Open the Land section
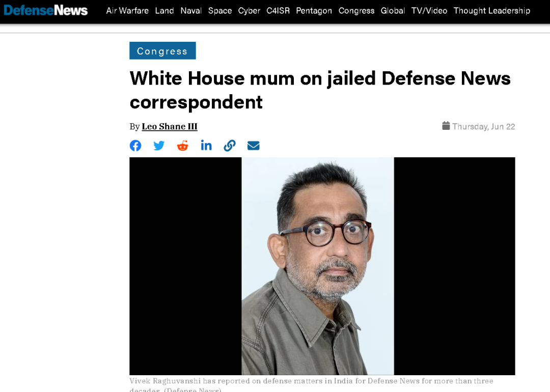This screenshot has height=392, width=550. [164, 11]
